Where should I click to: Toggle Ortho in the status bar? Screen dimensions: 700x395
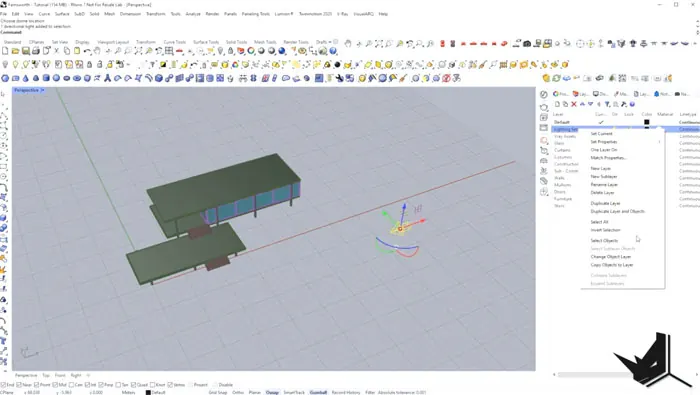[238, 392]
